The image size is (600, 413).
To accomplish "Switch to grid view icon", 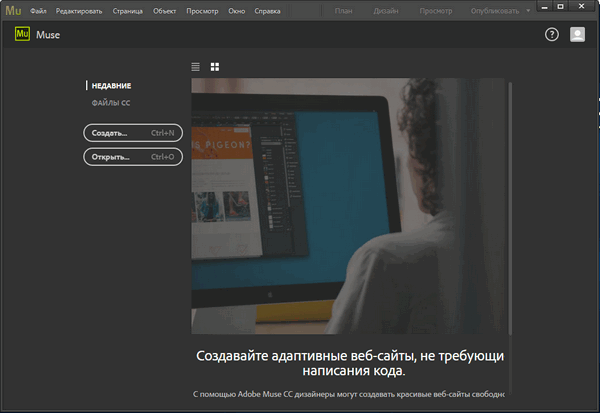I will coord(215,67).
